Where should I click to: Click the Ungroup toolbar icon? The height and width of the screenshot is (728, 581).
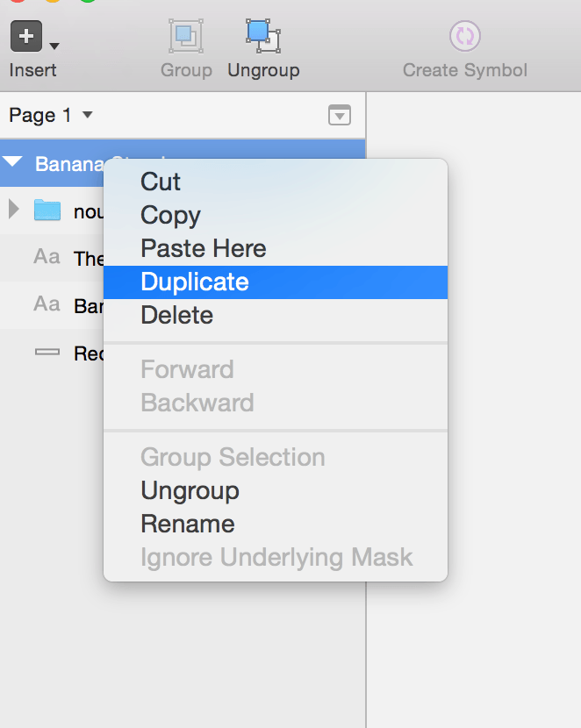[262, 37]
